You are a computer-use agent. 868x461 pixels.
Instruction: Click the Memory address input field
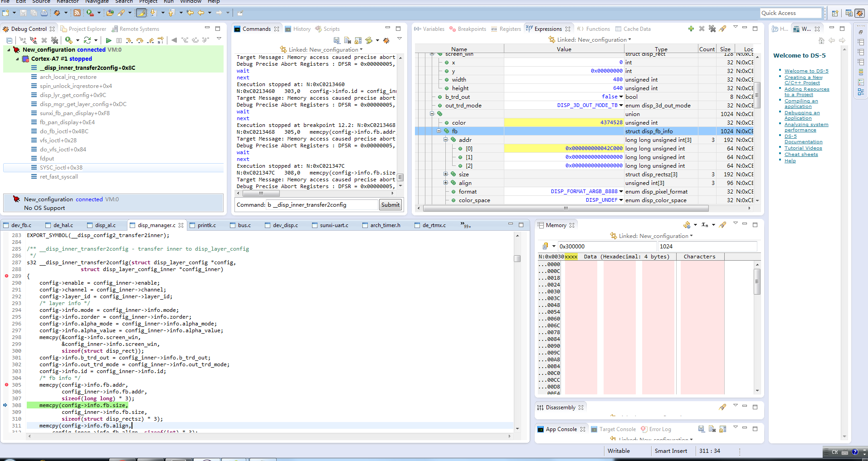(606, 247)
